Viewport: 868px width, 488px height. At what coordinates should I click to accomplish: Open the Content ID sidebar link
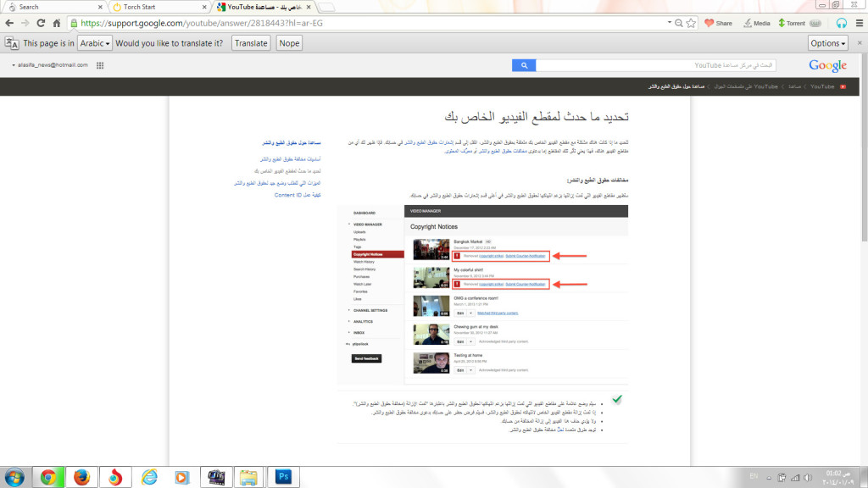point(298,195)
